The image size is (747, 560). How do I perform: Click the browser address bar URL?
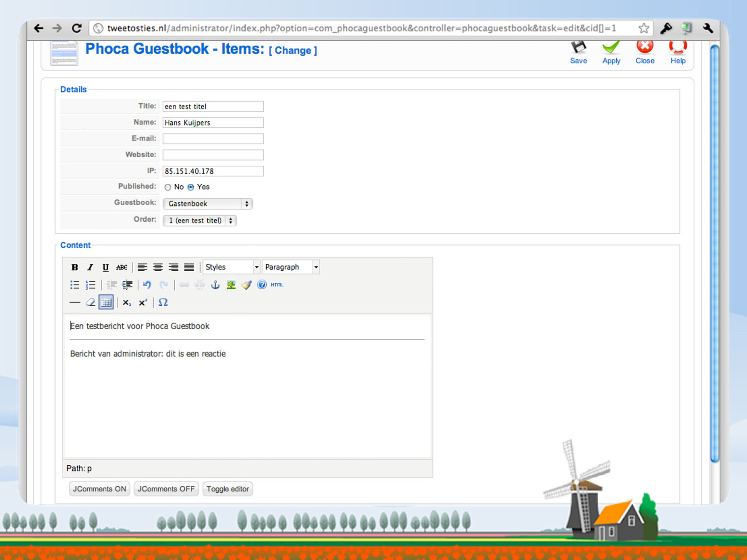tap(362, 28)
